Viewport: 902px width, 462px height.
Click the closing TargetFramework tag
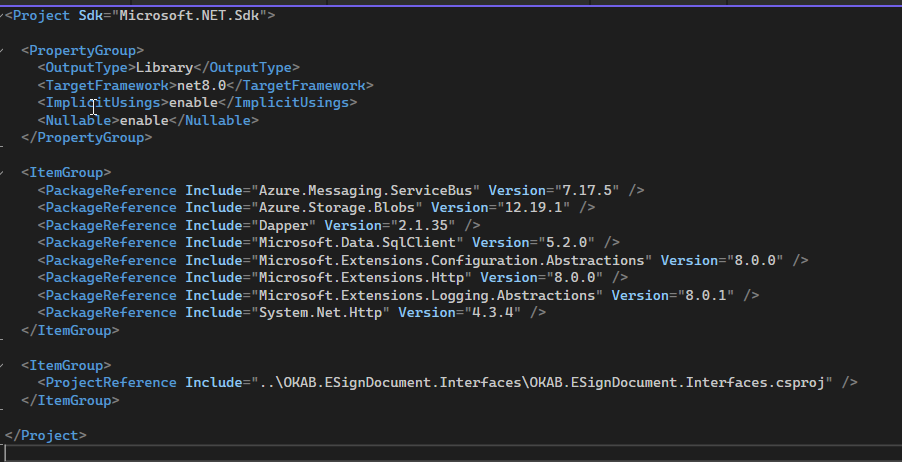[300, 86]
